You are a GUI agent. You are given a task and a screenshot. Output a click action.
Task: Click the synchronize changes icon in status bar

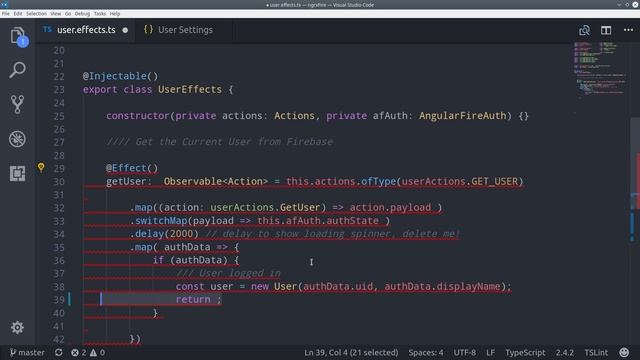(58, 352)
